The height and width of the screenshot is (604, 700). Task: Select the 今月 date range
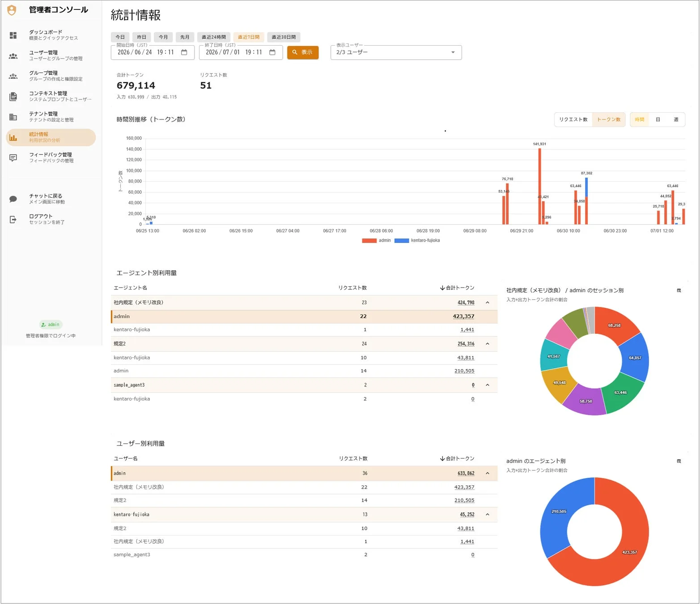(163, 37)
